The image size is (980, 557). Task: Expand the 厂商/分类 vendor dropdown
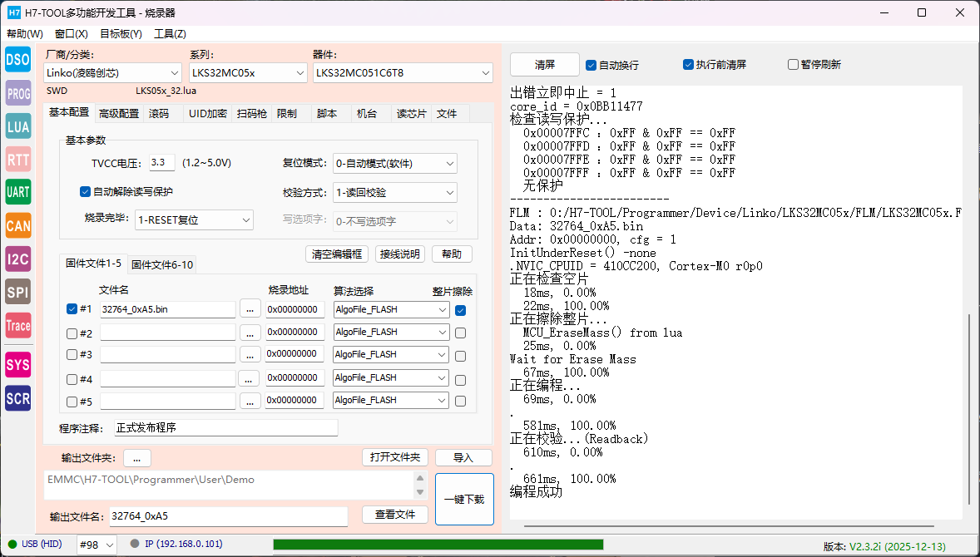pyautogui.click(x=112, y=73)
